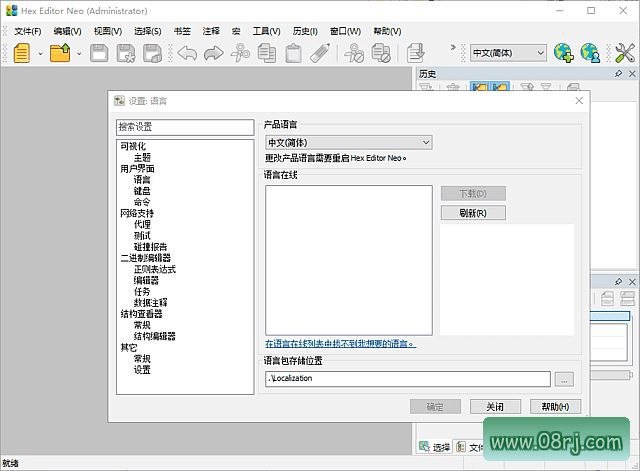Select 结构编辑器 in settings tree

tap(155, 336)
